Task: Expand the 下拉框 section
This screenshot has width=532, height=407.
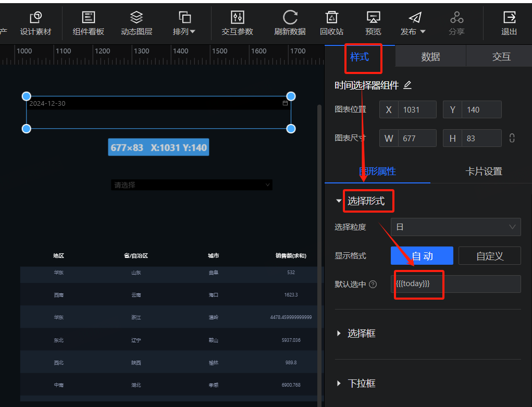Action: [361, 383]
